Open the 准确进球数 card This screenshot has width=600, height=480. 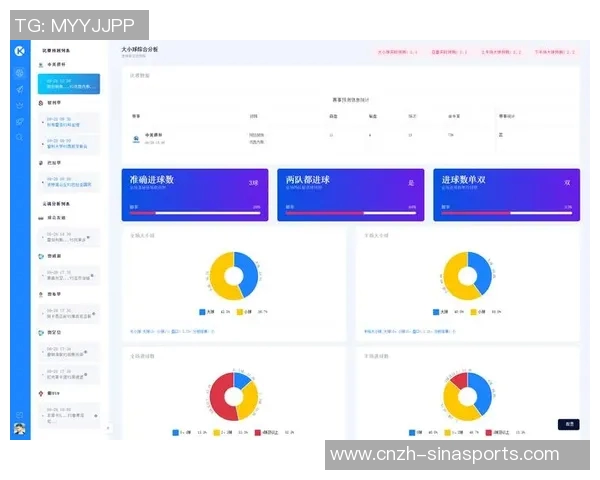coord(195,195)
